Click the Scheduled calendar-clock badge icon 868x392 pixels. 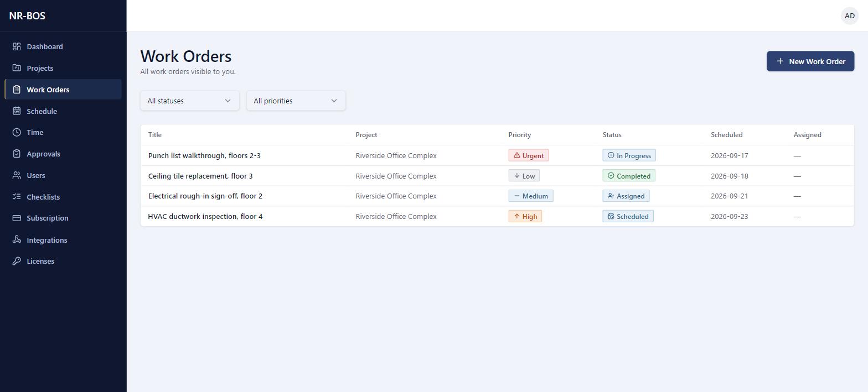(611, 216)
